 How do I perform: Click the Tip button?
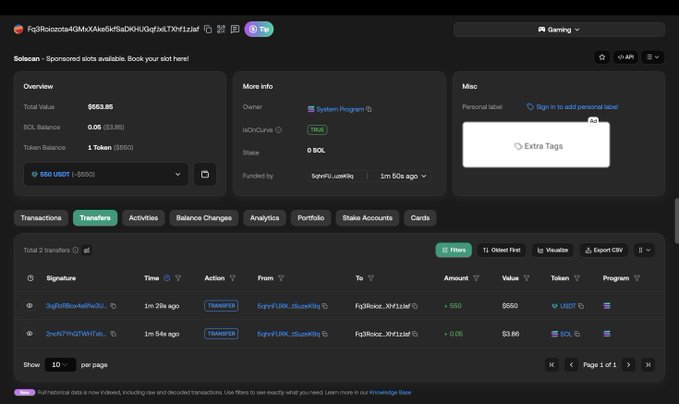pos(259,29)
